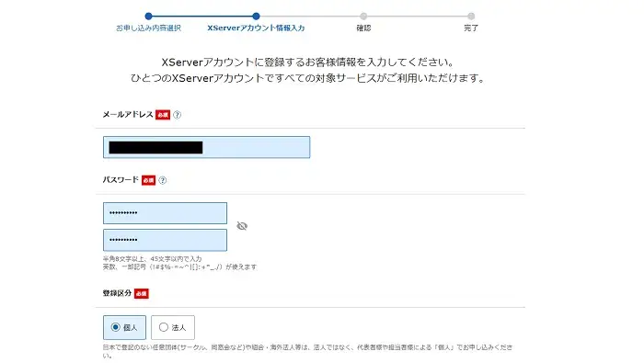Screen dimensions: 644x363
Task: Select the 完了 step label
Action: click(x=471, y=28)
